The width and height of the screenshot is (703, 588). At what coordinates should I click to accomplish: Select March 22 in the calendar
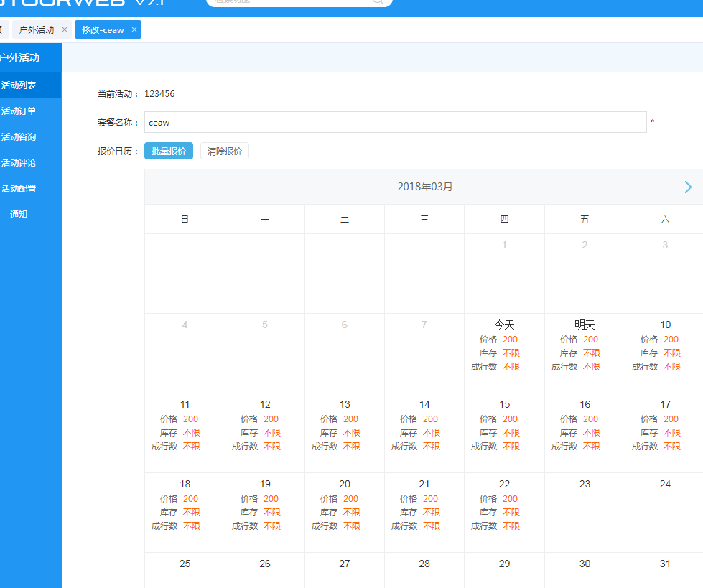[x=504, y=511]
